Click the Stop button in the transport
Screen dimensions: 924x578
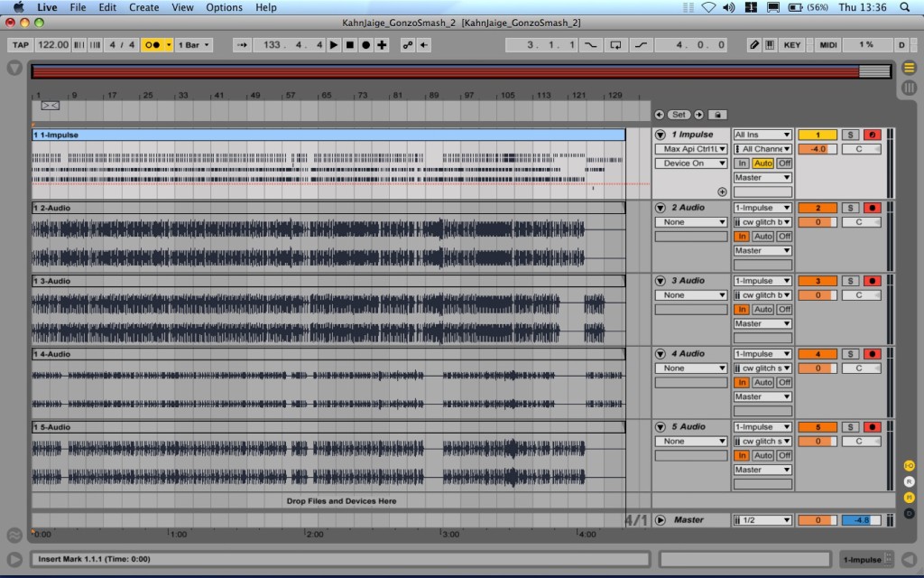point(350,45)
